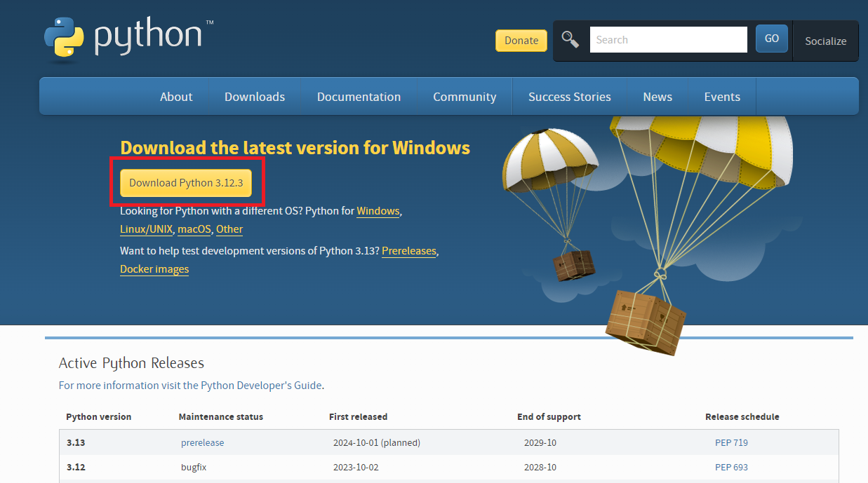Image resolution: width=868 pixels, height=483 pixels.
Task: Click the 'First released' column header
Action: point(358,417)
